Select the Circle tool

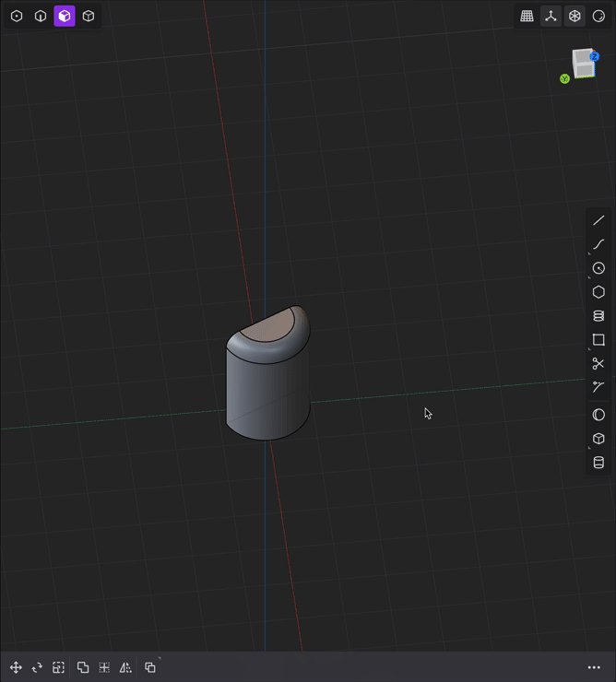[598, 268]
